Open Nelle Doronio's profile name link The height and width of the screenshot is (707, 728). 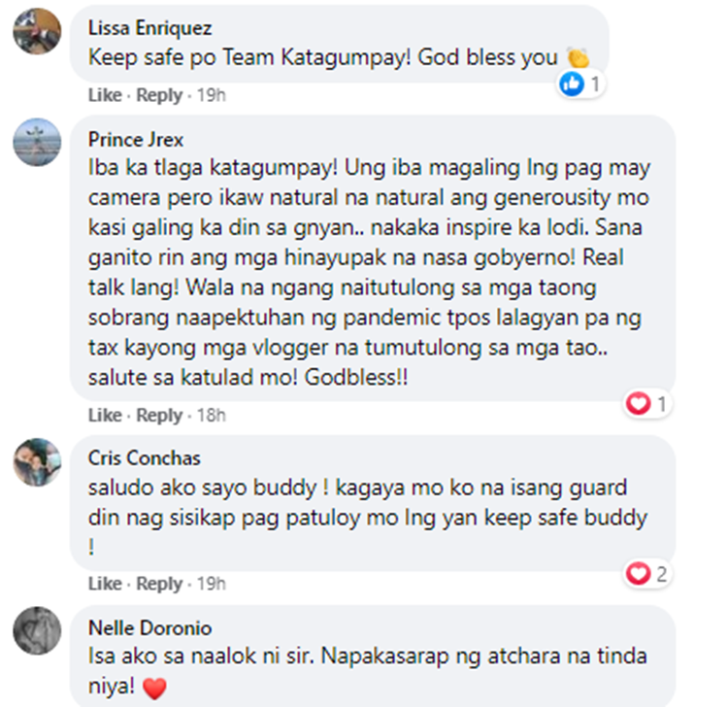click(149, 628)
